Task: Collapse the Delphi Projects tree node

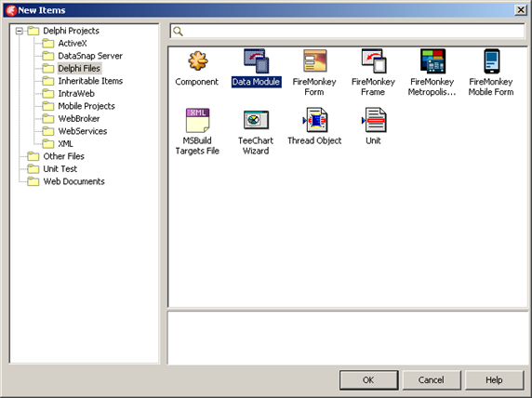Action: [x=20, y=31]
